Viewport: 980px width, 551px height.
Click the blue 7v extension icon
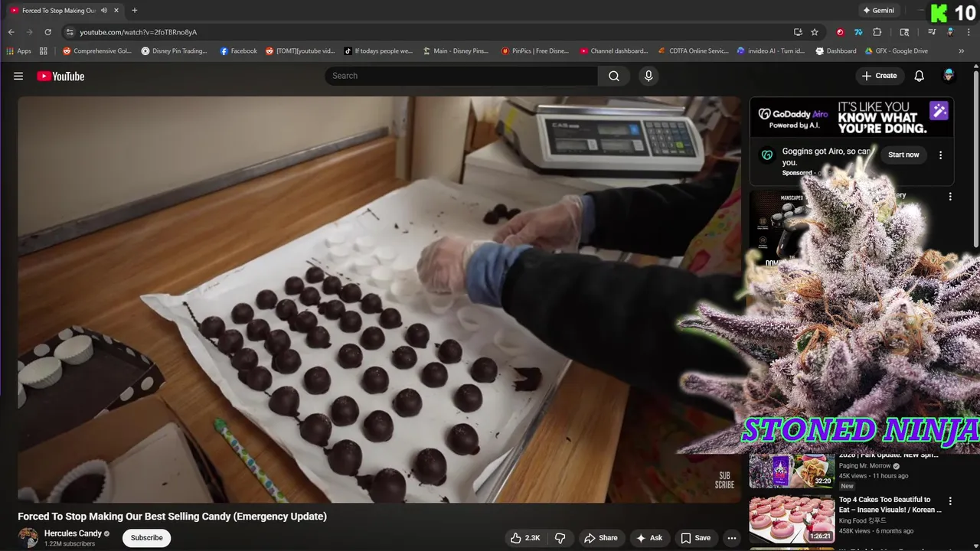(x=858, y=32)
